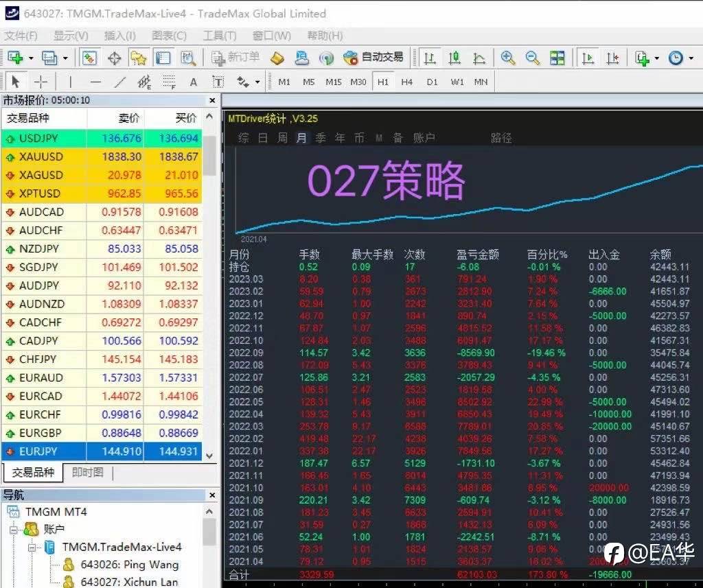Toggle the Data Window crosshair-circle icon
The height and width of the screenshot is (588, 703).
point(115,58)
